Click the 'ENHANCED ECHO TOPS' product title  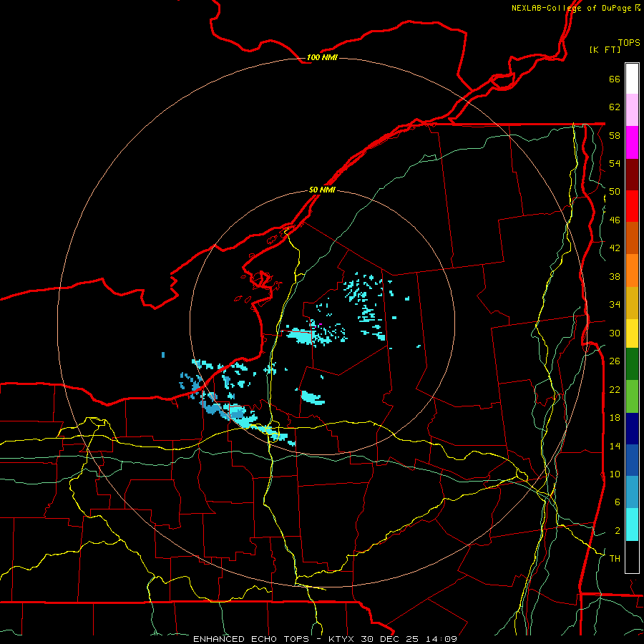click(251, 639)
